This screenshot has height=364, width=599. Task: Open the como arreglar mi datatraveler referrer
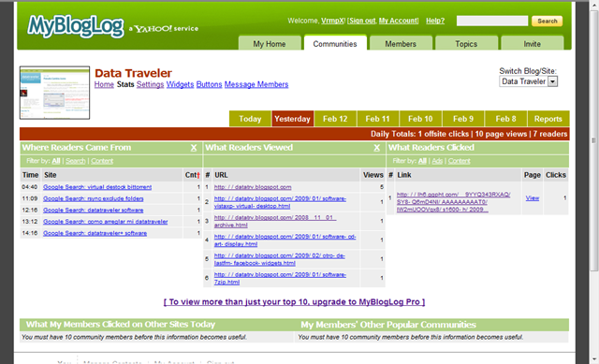[106, 222]
